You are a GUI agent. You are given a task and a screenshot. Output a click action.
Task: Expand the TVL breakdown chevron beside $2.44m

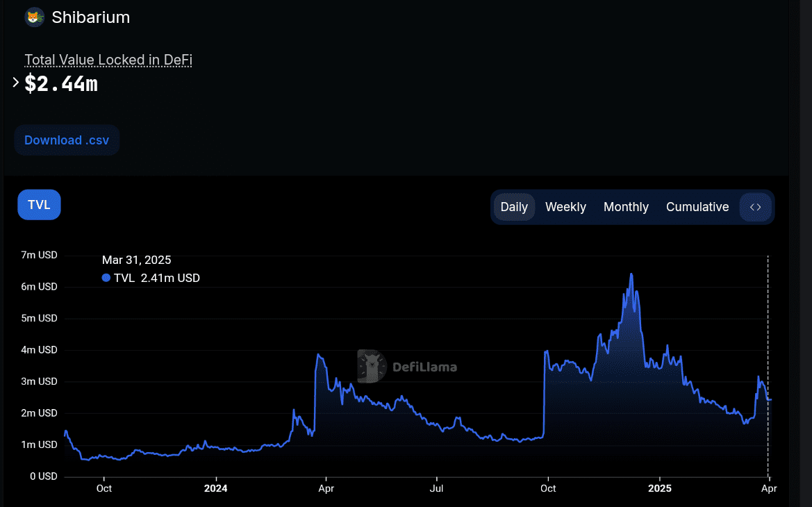[x=15, y=83]
